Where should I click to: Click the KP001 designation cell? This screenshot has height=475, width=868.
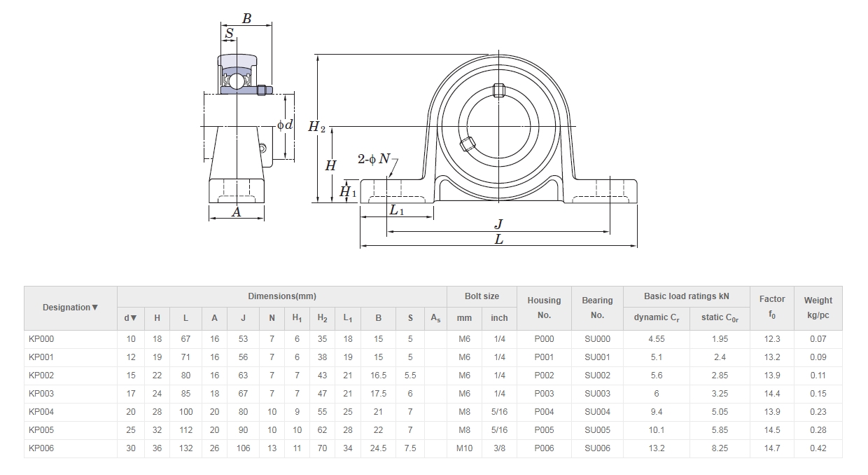point(41,357)
